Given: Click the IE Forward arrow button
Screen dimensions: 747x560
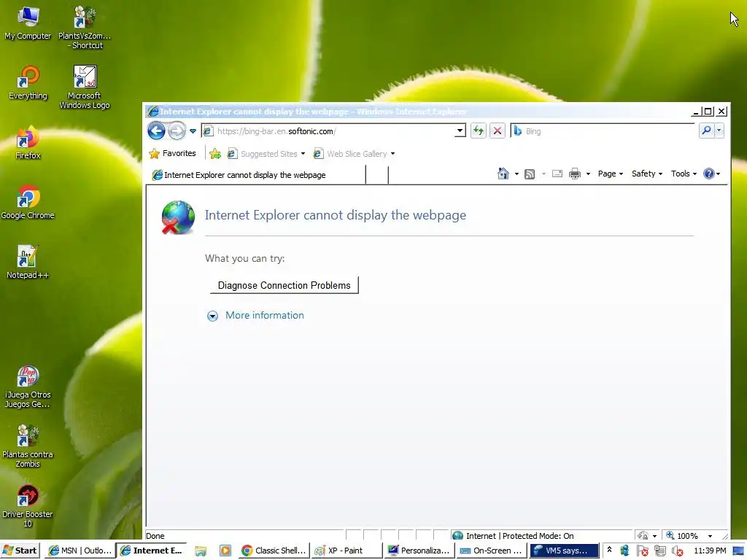Looking at the screenshot, I should (177, 131).
